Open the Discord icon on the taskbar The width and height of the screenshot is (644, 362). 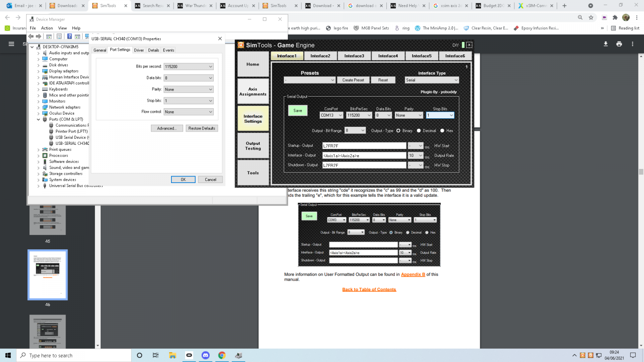[206, 355]
